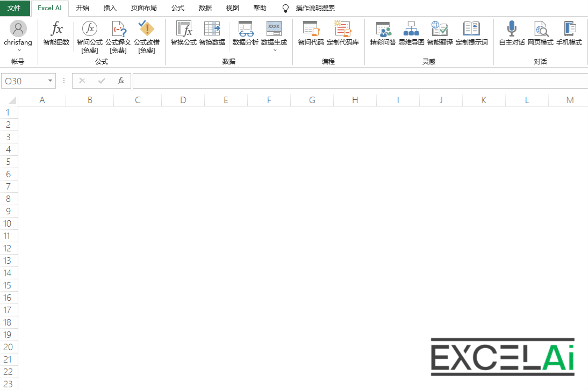Select row 23 header
This screenshot has width=588, height=390.
8,384
